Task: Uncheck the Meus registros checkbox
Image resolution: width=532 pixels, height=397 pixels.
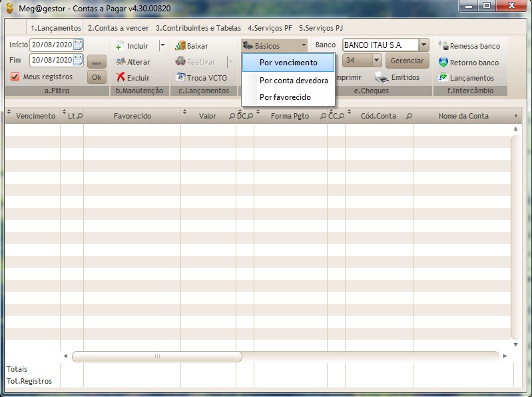Action: coord(15,77)
